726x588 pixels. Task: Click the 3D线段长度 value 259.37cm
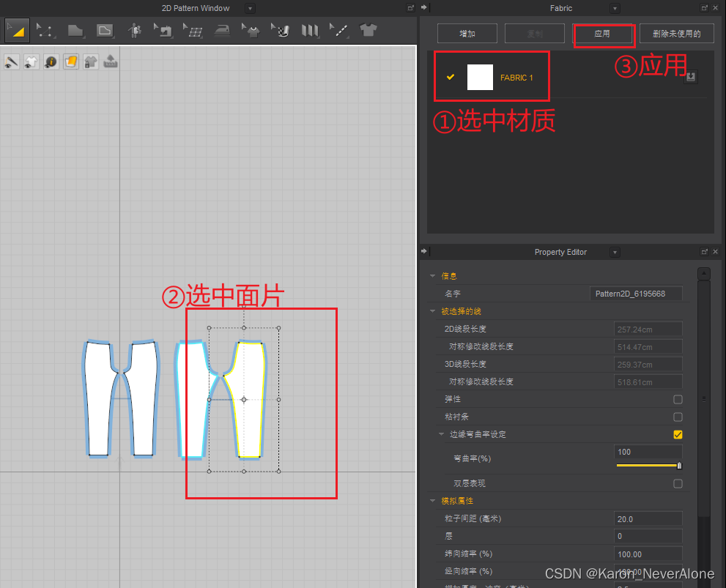pyautogui.click(x=648, y=365)
